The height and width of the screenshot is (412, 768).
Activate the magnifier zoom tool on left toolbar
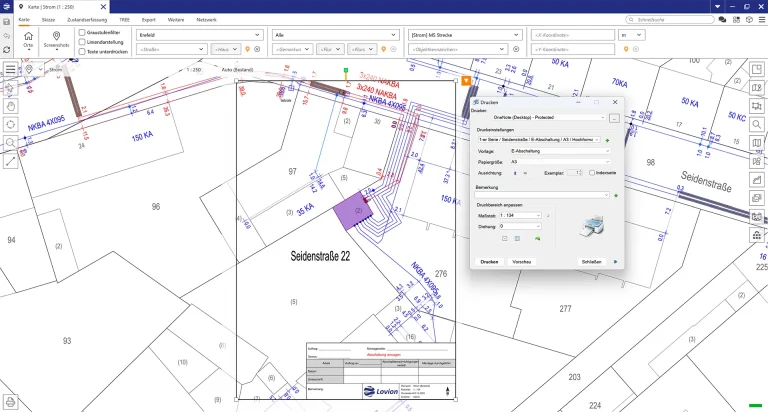click(x=10, y=142)
